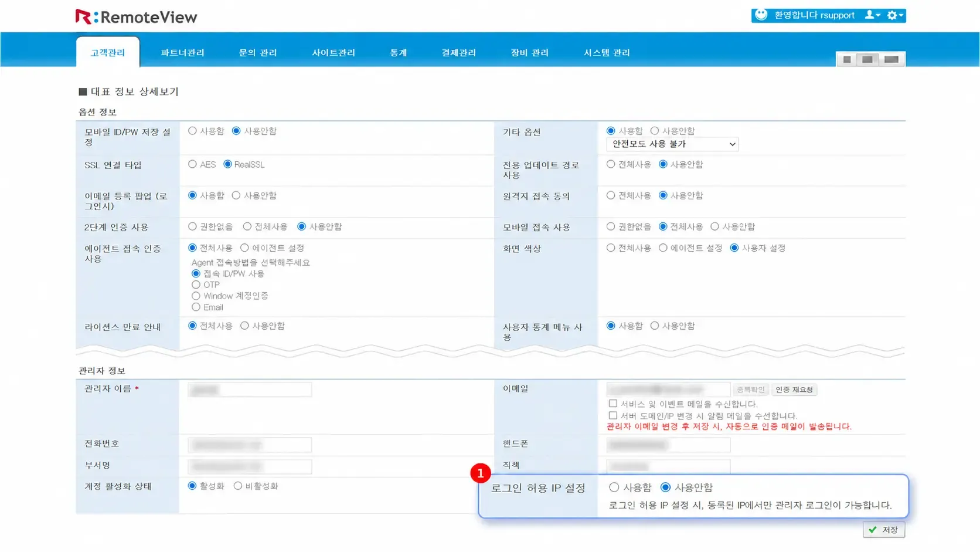Image resolution: width=980 pixels, height=552 pixels.
Task: Select the medium layout width icon
Action: (x=867, y=59)
